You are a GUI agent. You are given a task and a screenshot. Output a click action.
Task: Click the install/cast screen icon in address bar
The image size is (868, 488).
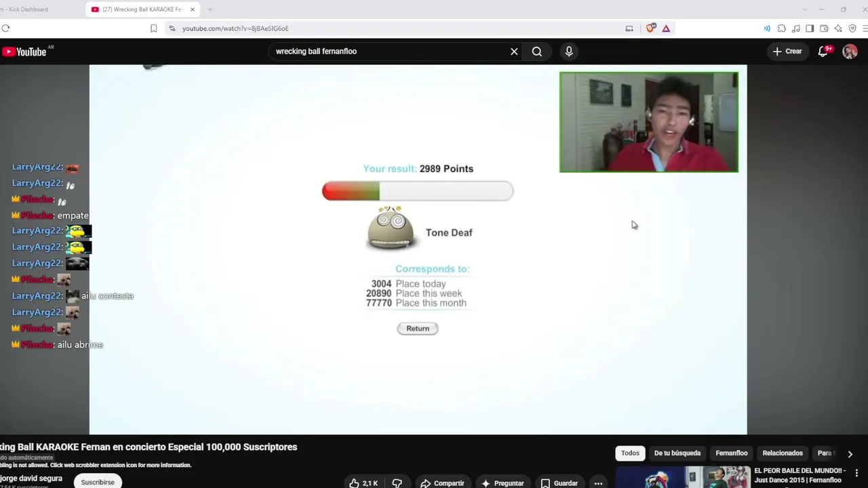[629, 28]
